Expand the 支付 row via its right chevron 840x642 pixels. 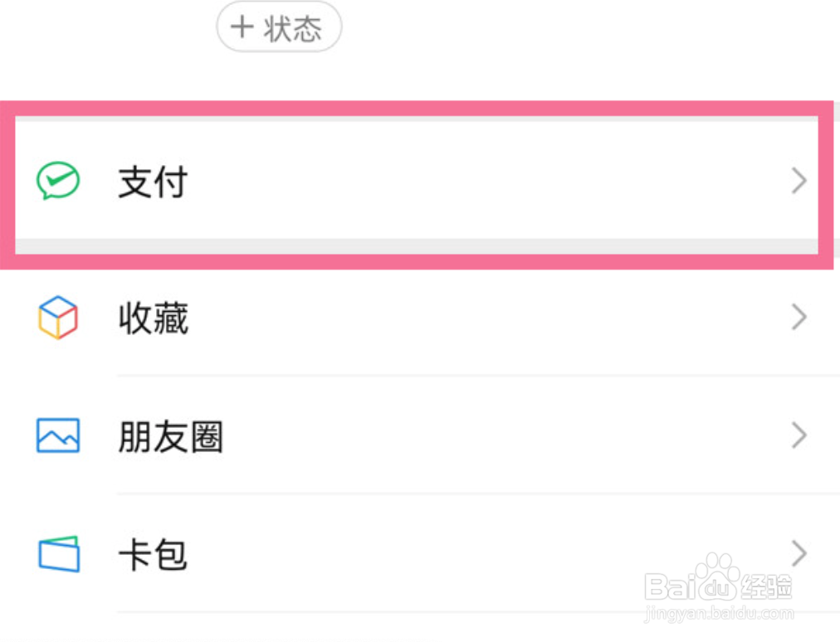tap(798, 181)
